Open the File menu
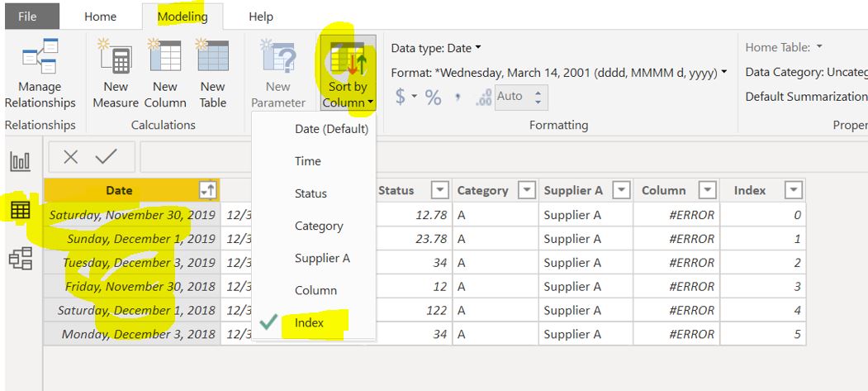868x391 pixels. pyautogui.click(x=27, y=17)
